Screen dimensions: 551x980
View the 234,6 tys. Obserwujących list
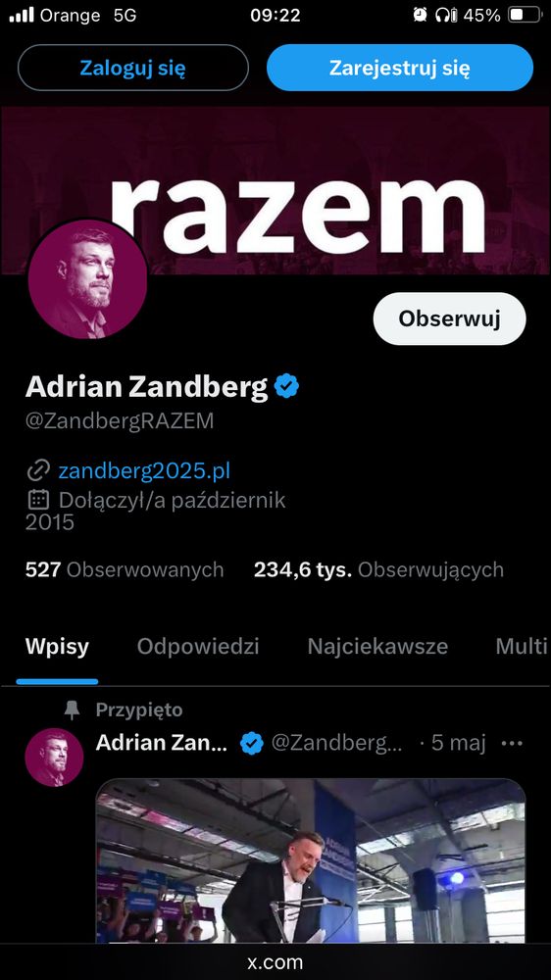click(x=379, y=569)
